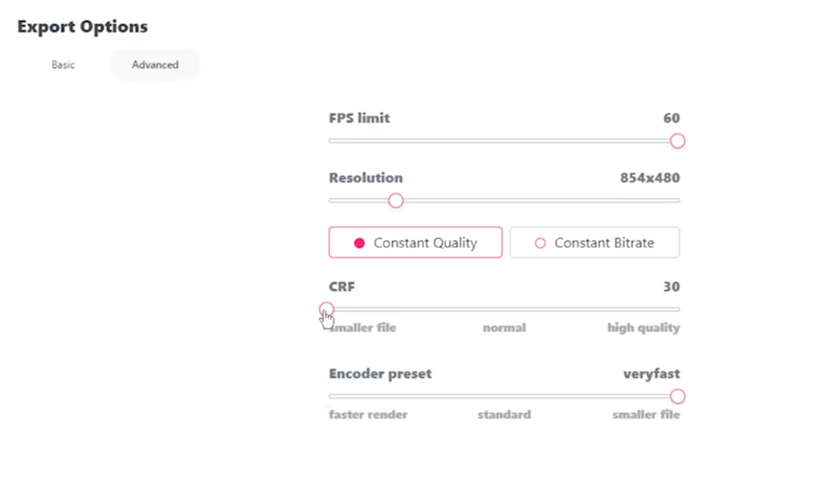Grab the FPS limit slider handle
This screenshot has width=816, height=504.
[x=677, y=141]
